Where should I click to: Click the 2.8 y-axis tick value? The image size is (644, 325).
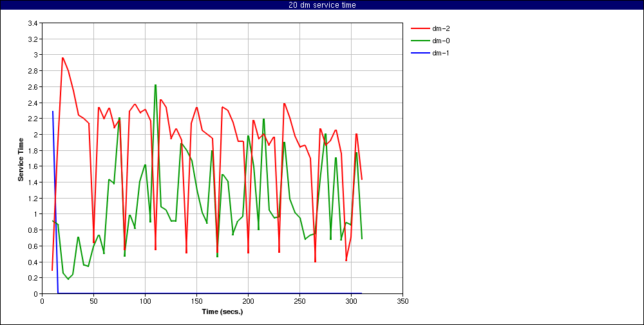point(33,71)
